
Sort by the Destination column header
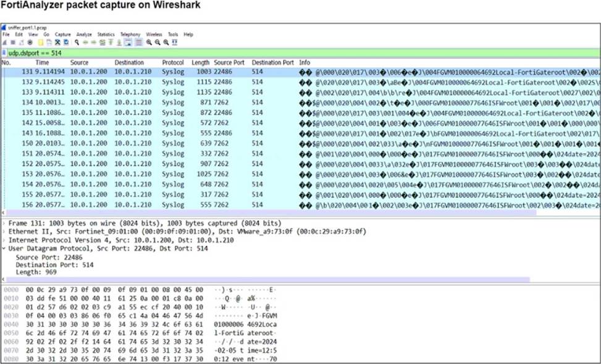[129, 62]
